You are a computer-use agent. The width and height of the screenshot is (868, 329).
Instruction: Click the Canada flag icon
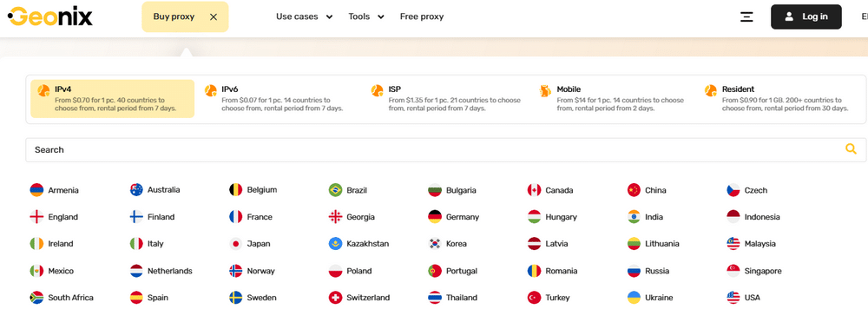pos(534,190)
